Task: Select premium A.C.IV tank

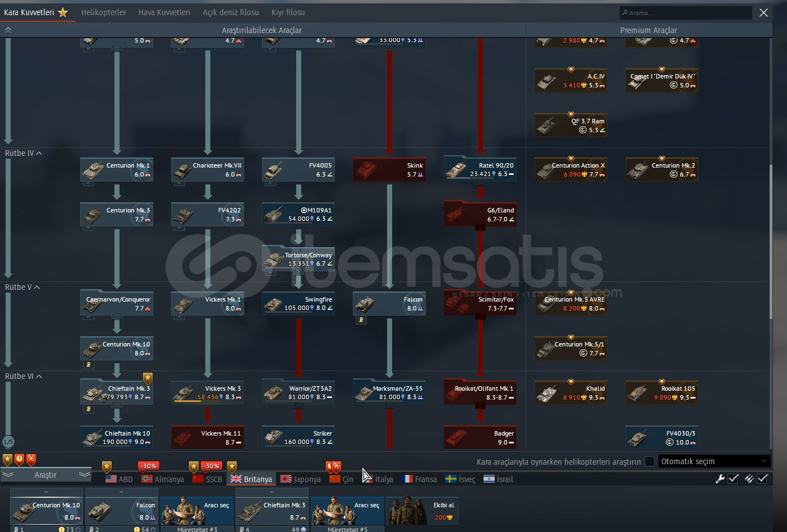Action: point(571,81)
